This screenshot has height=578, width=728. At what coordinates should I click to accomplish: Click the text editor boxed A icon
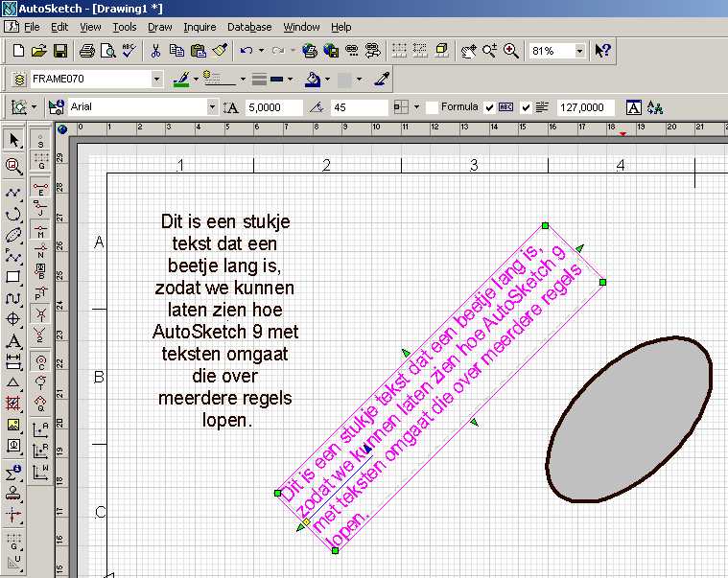[633, 107]
